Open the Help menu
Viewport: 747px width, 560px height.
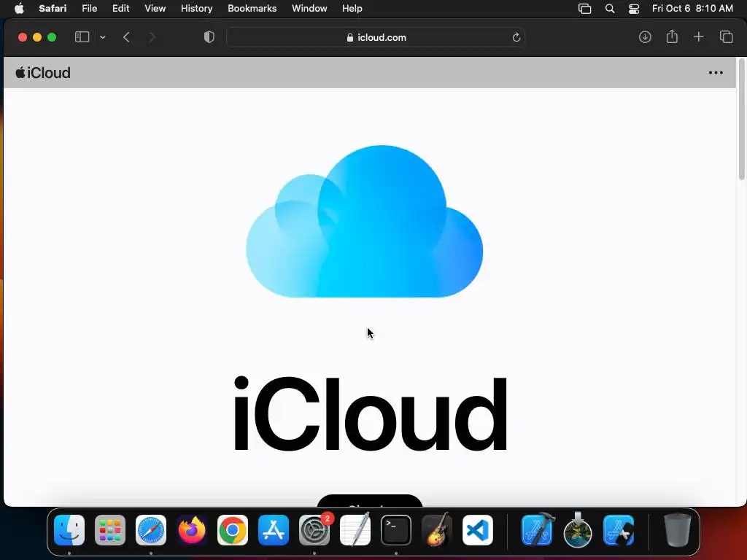click(x=352, y=9)
